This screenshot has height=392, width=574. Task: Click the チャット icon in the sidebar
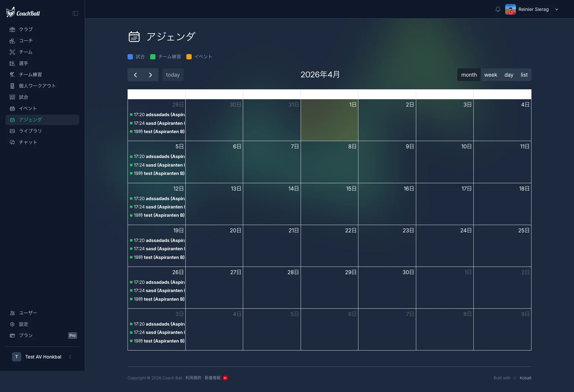coord(12,142)
